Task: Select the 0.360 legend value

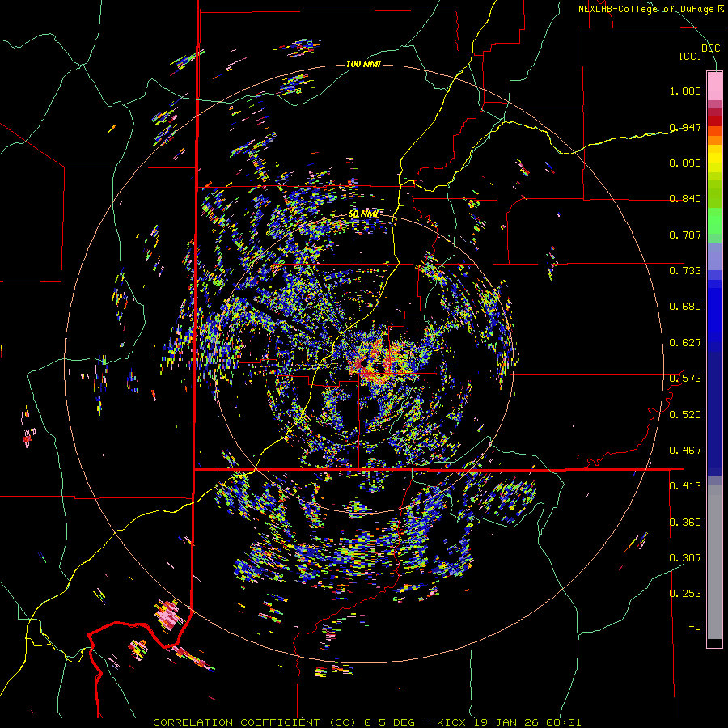Action: [685, 523]
